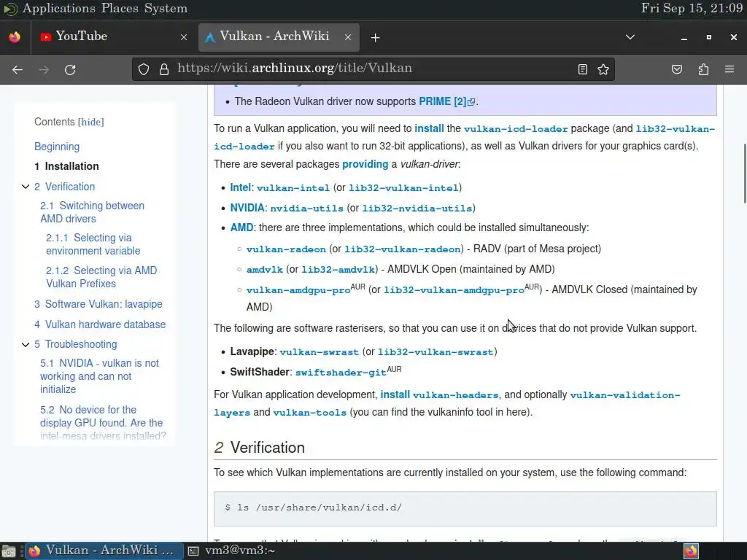Image resolution: width=747 pixels, height=560 pixels.
Task: Open the Applications menu
Action: click(59, 9)
